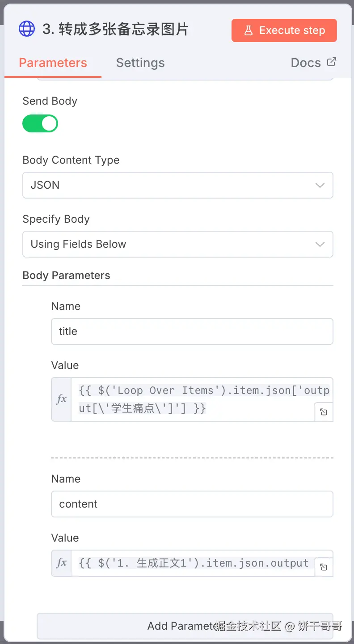This screenshot has width=354, height=644.
Task: Open the expanded editor for the title value
Action: click(x=324, y=412)
